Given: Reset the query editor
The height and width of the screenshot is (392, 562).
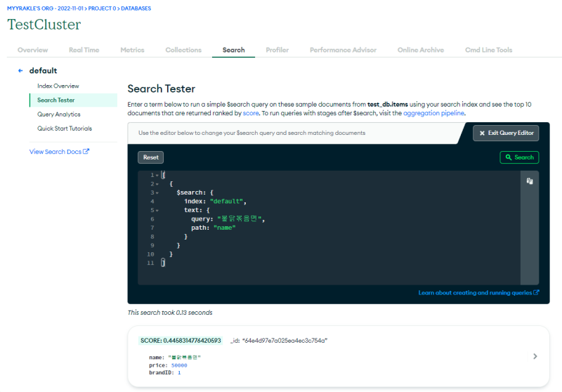Looking at the screenshot, I should pyautogui.click(x=150, y=157).
